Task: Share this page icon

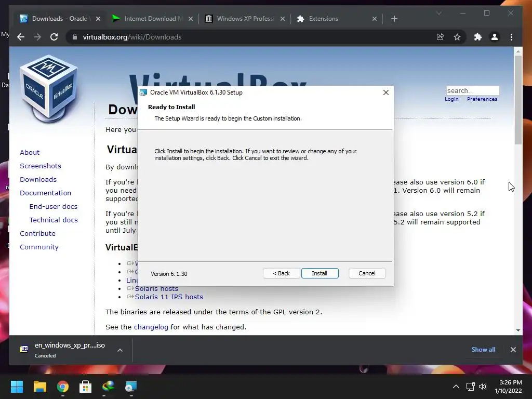Action: click(x=440, y=37)
